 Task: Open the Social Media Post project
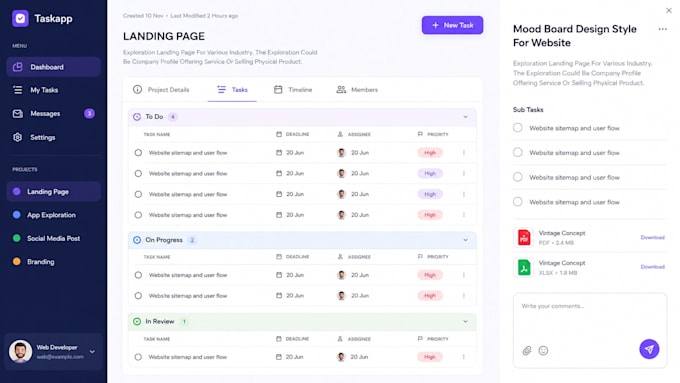(53, 239)
